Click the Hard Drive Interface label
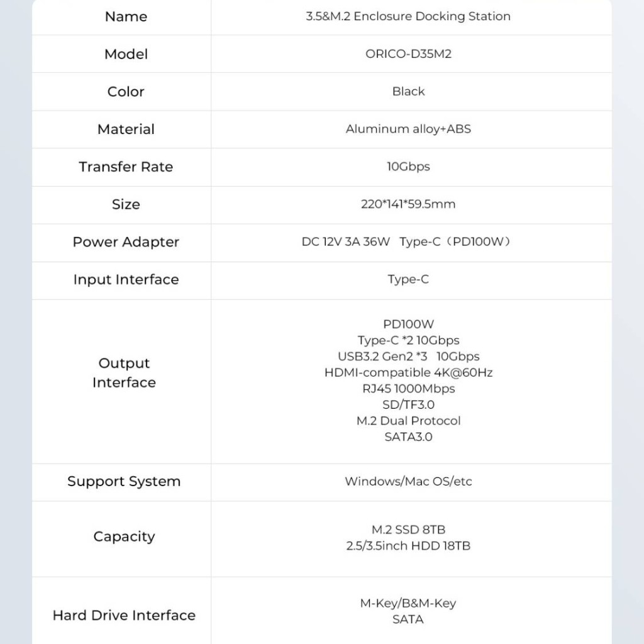This screenshot has height=644, width=644. (x=124, y=615)
